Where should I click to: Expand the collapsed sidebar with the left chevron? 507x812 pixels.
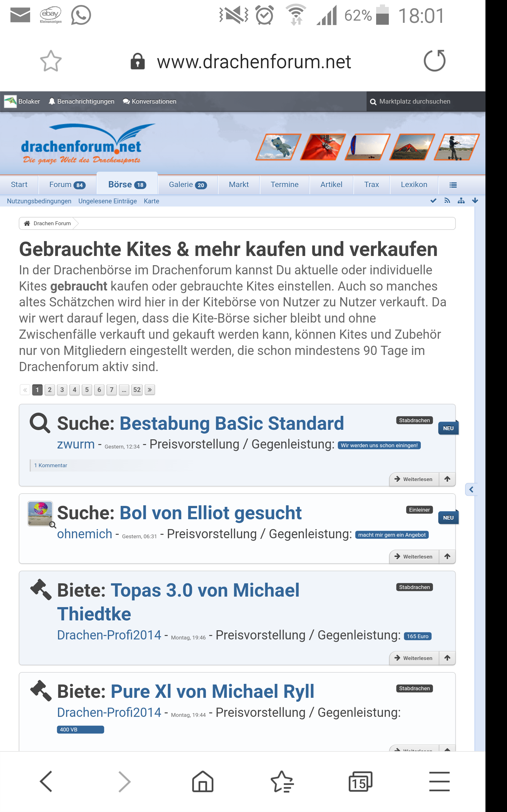(x=471, y=489)
